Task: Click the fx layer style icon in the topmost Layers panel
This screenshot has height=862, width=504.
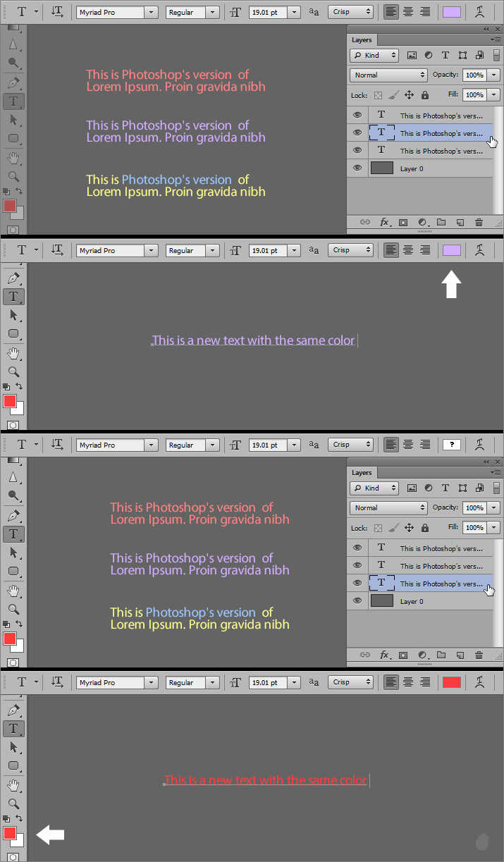Action: tap(385, 222)
